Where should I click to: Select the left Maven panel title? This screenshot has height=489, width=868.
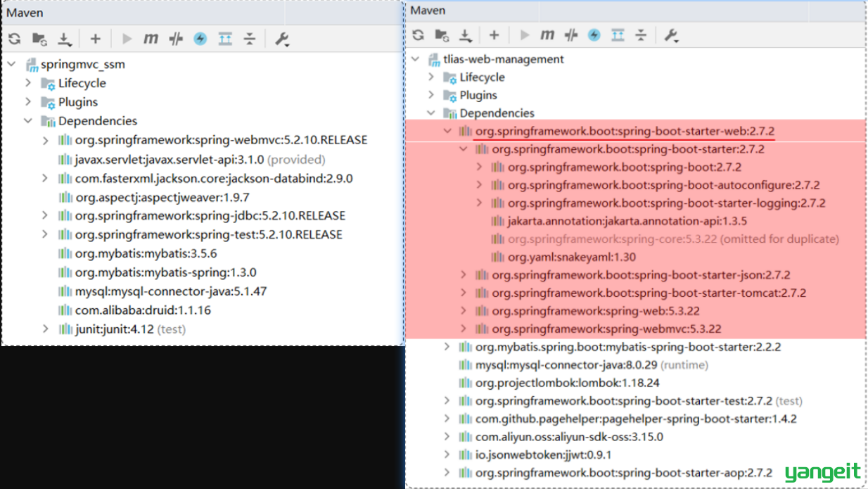pos(25,12)
